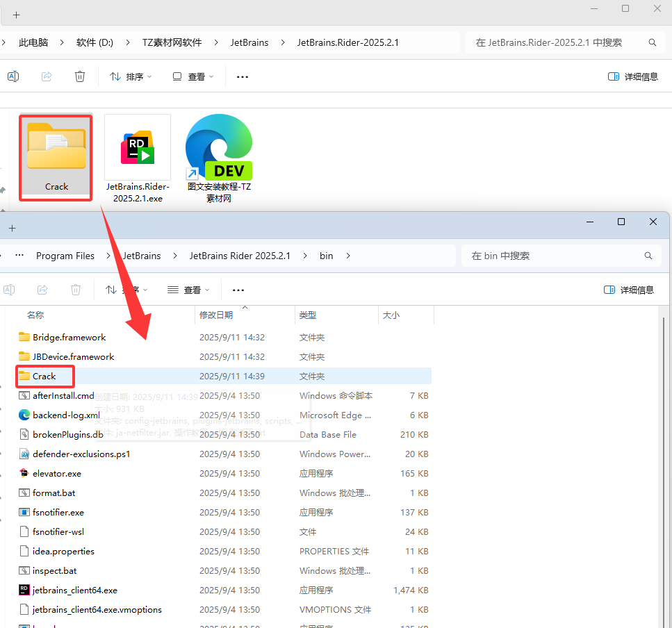Click brokenPlugins.db file icon
This screenshot has width=672, height=628.
(24, 434)
